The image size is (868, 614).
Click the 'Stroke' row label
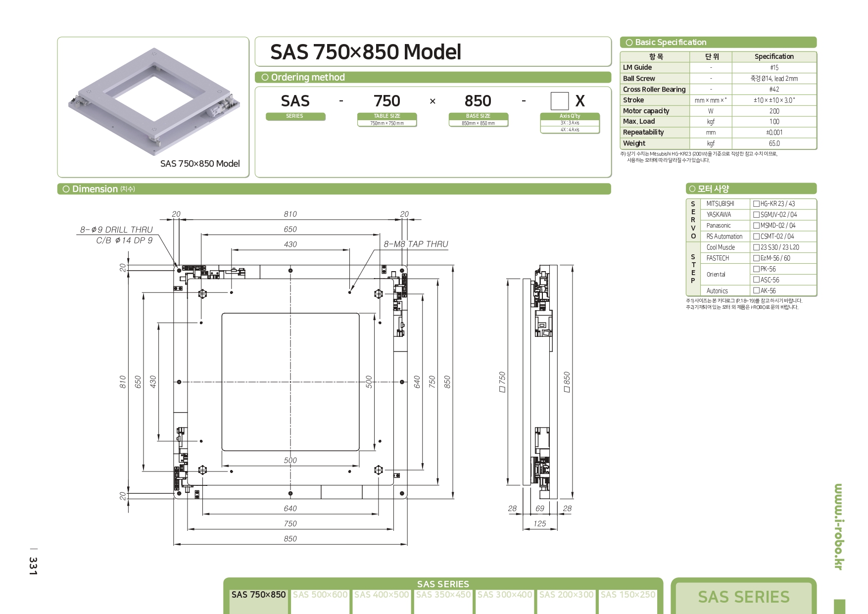click(633, 100)
